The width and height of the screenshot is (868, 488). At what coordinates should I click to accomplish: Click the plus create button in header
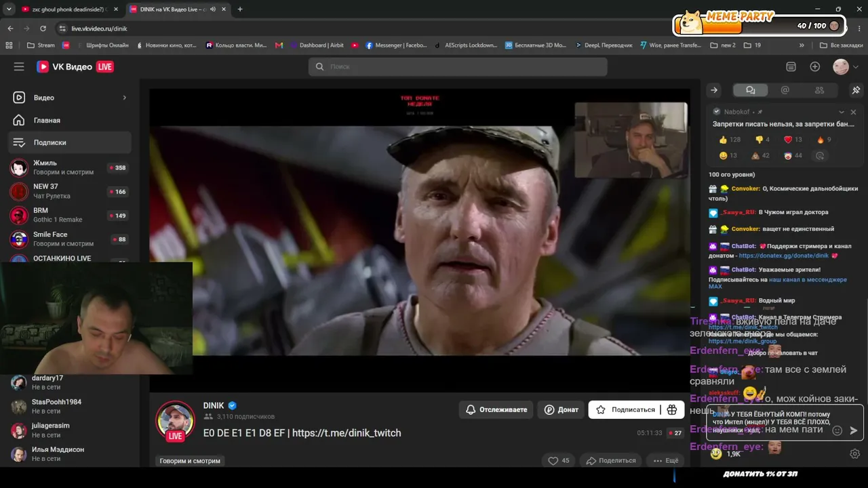[815, 66]
